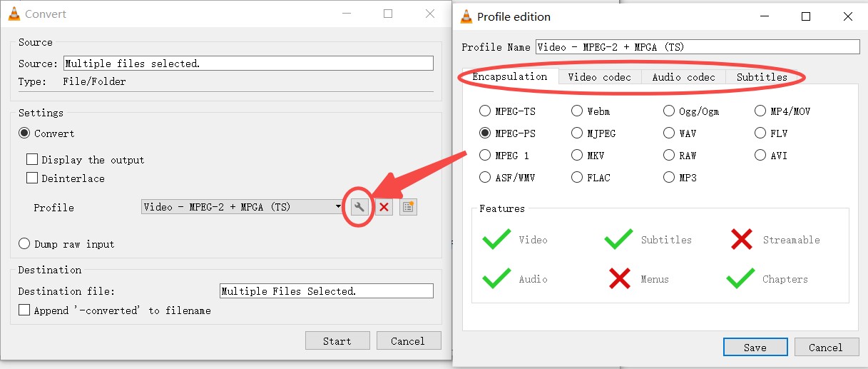Image resolution: width=868 pixels, height=369 pixels.
Task: Click the red cross next to Streamable
Action: tap(742, 240)
